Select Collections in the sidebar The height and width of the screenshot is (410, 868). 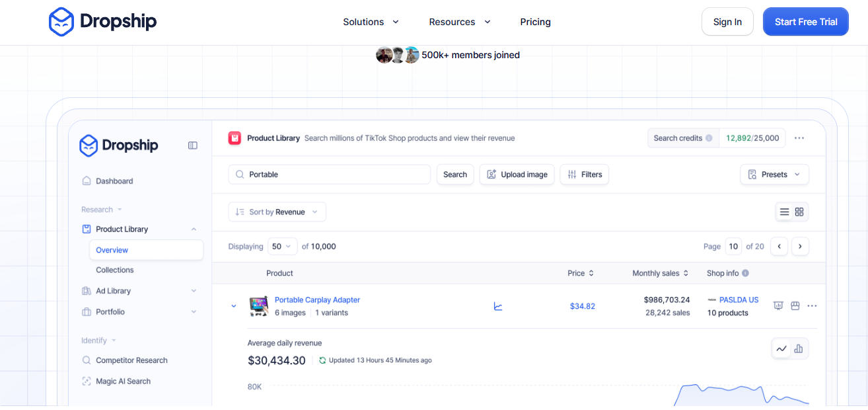pyautogui.click(x=115, y=270)
